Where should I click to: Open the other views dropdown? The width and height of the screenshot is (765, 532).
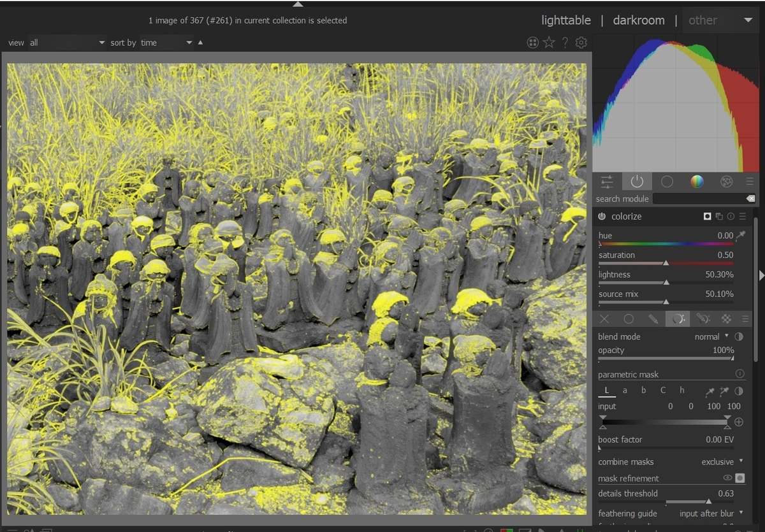(x=720, y=20)
